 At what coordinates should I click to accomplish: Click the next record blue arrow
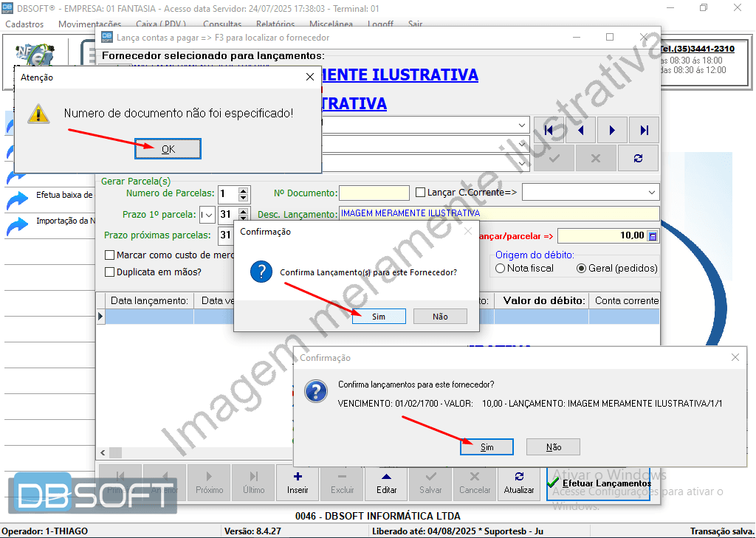[612, 130]
